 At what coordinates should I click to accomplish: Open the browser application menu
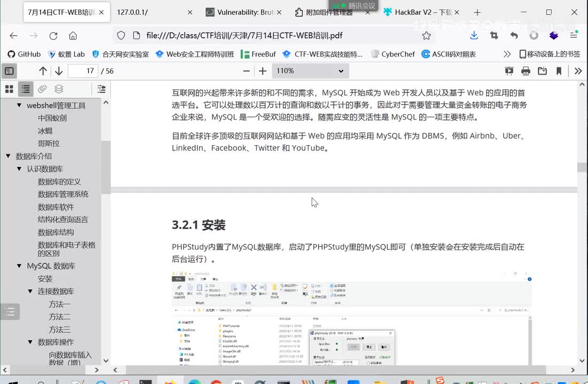574,36
